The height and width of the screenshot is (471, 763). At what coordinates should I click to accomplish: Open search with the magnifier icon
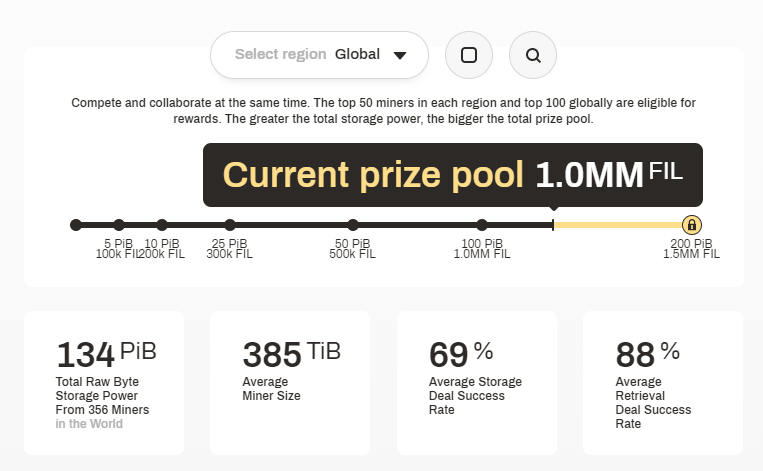tap(533, 55)
